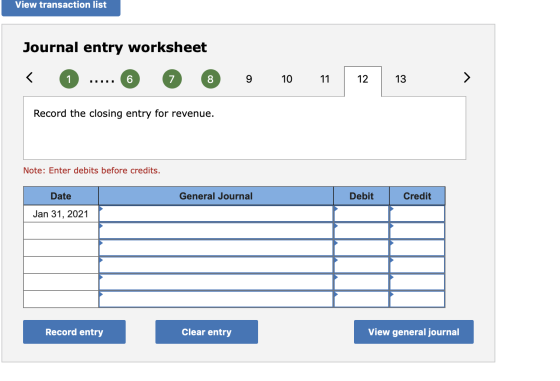Open General Journal account dropdown in fifth row

pyautogui.click(x=216, y=282)
